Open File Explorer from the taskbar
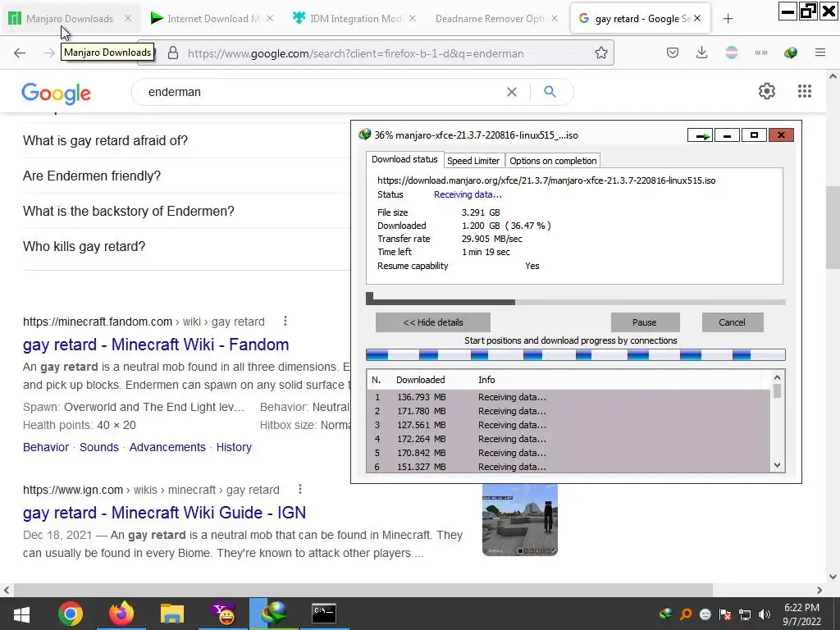The width and height of the screenshot is (840, 630). point(172,614)
